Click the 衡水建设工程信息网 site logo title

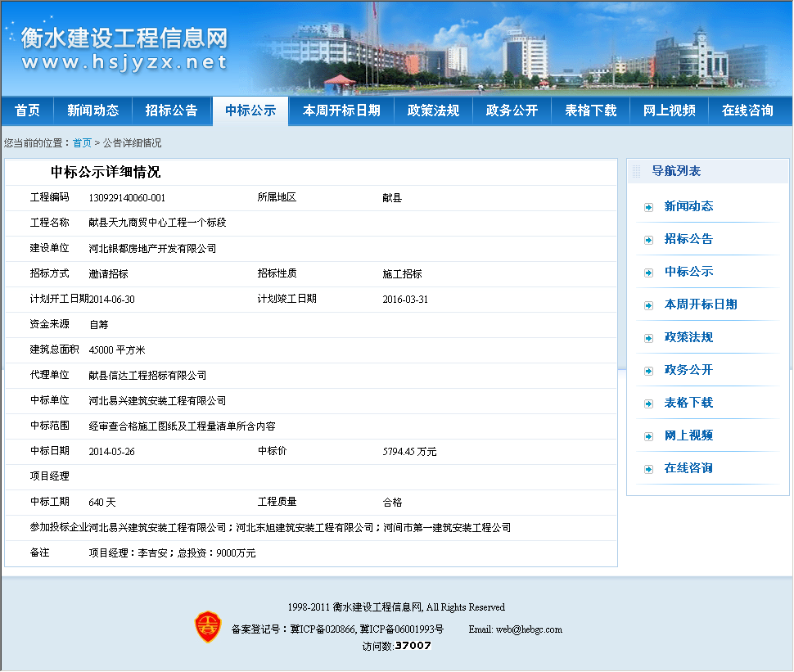[x=124, y=38]
